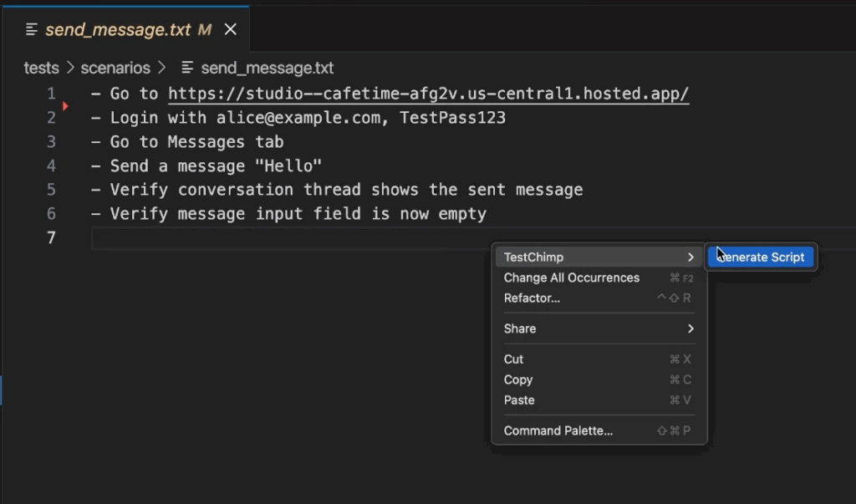
Task: Choose Copy in the context menu
Action: (517, 379)
